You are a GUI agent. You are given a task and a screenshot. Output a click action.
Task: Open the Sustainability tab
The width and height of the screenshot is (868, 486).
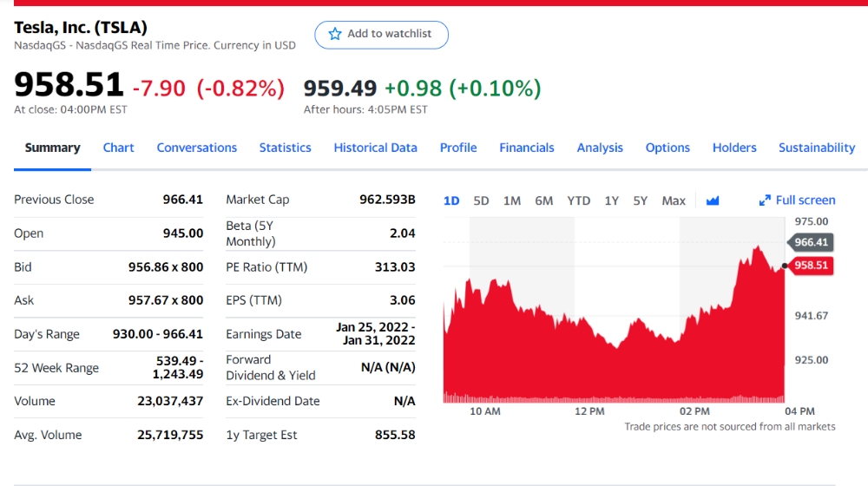(x=817, y=148)
